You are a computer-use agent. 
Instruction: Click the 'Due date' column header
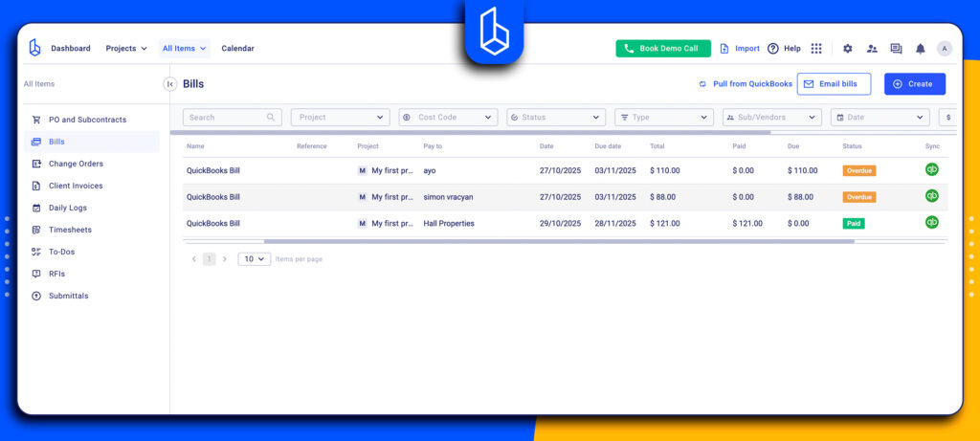tap(608, 146)
